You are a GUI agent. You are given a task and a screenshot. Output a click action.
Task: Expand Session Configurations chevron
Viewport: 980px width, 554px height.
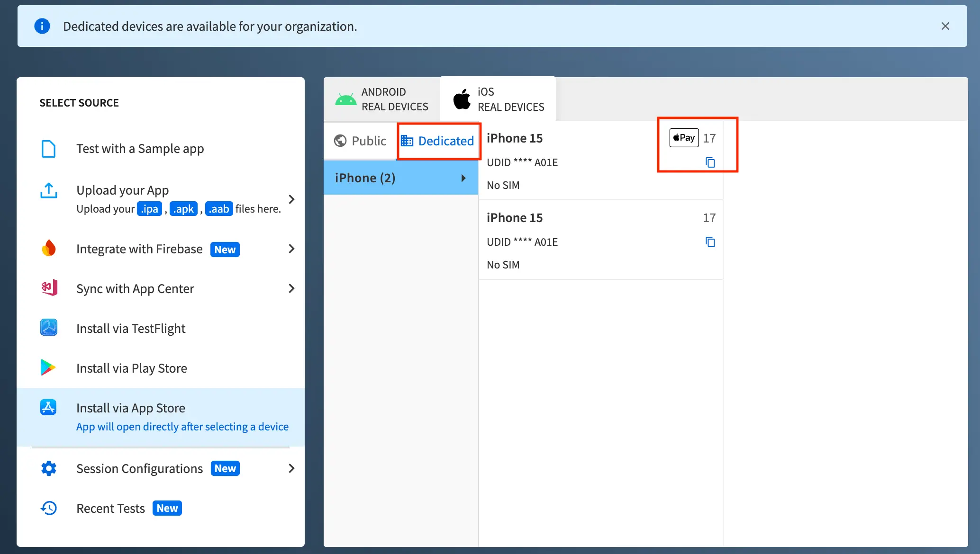[291, 468]
